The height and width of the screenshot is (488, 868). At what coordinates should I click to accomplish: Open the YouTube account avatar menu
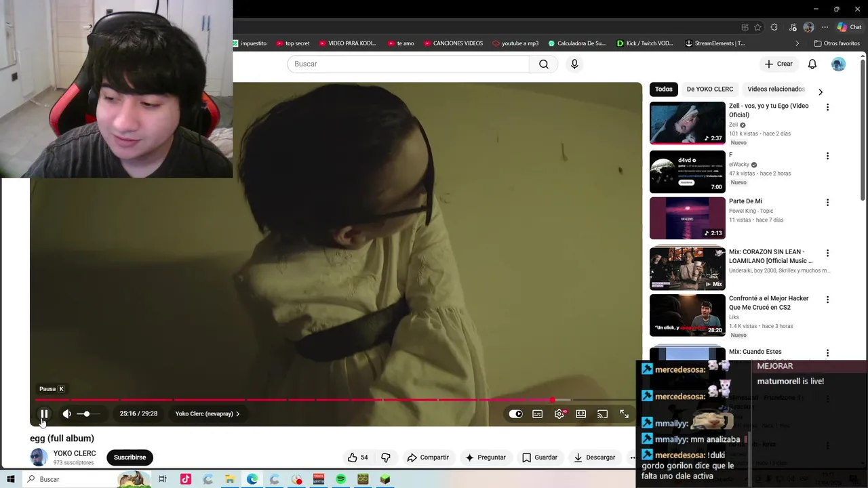839,64
